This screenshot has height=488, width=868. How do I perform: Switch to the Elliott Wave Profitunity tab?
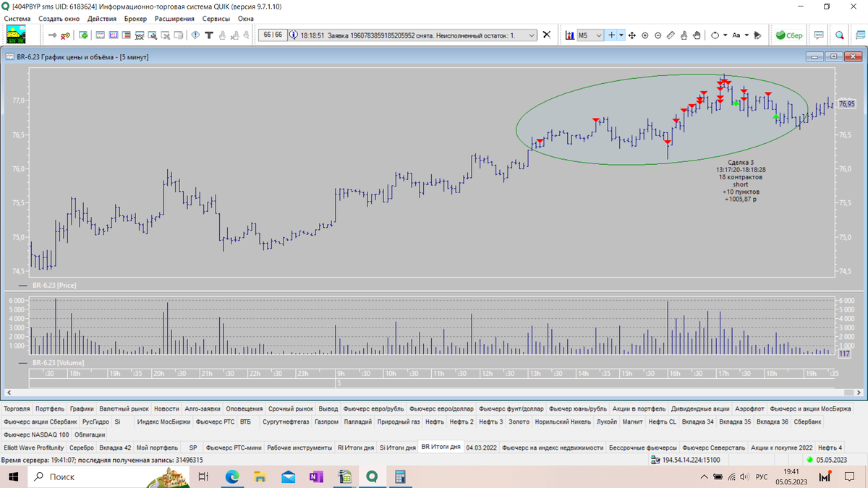pyautogui.click(x=33, y=448)
